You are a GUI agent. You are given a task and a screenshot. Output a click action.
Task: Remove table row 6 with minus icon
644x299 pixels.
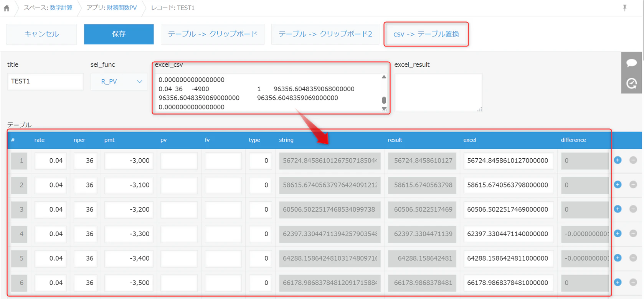(633, 283)
